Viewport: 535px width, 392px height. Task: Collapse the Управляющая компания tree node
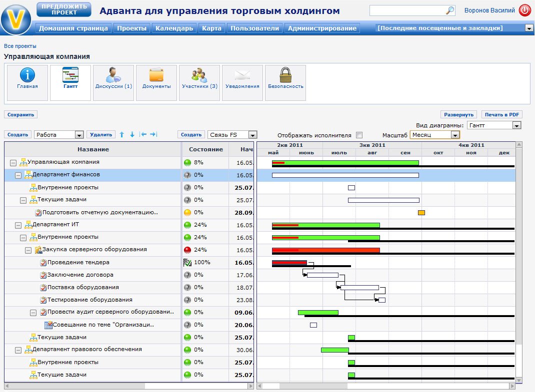click(13, 163)
